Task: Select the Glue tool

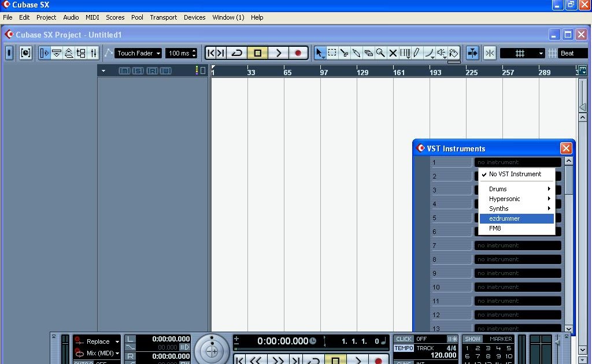Action: (356, 53)
